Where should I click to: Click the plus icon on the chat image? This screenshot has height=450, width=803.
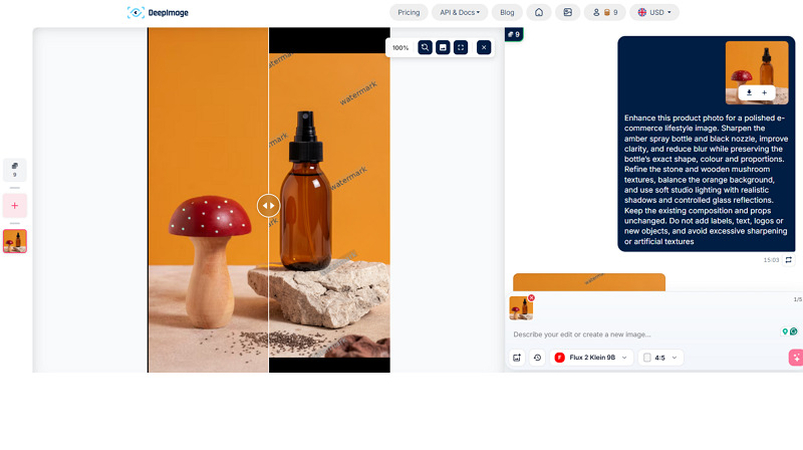point(764,93)
